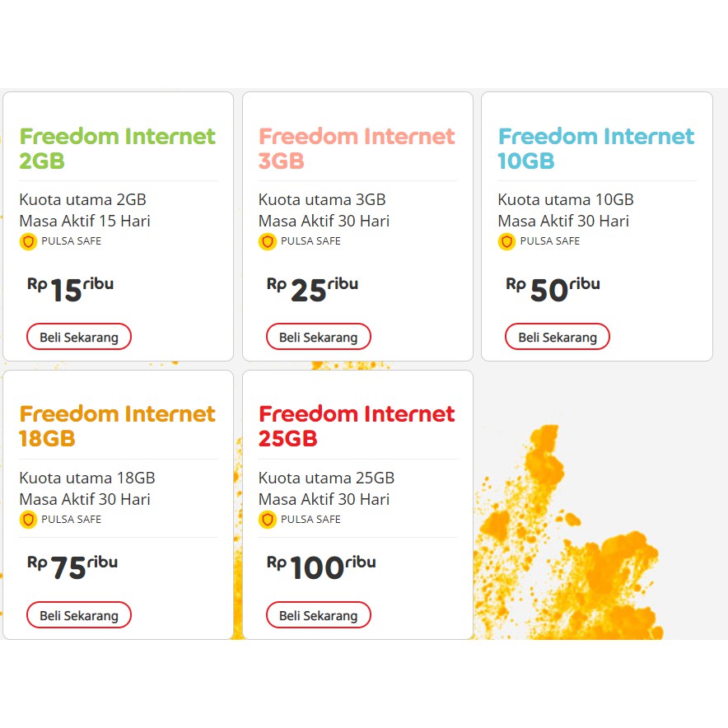The height and width of the screenshot is (728, 728).
Task: Click Beli Sekarang on Freedom Internet 25GB
Action: tap(318, 614)
